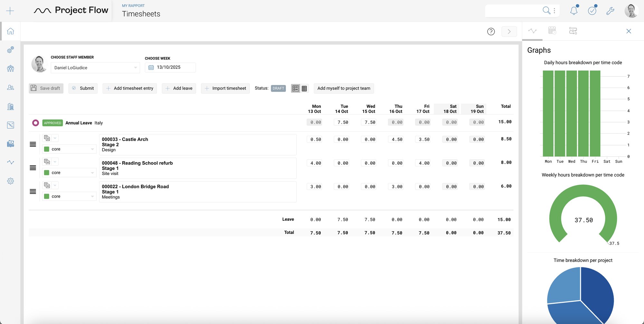
Task: Open the home icon in the sidebar
Action: coord(11,31)
